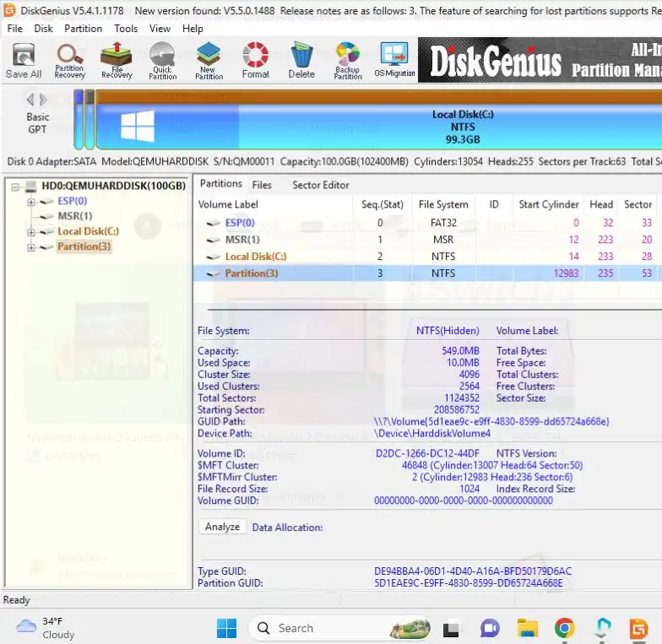The height and width of the screenshot is (644, 662).
Task: Click the Save All toolbar icon
Action: tap(24, 61)
